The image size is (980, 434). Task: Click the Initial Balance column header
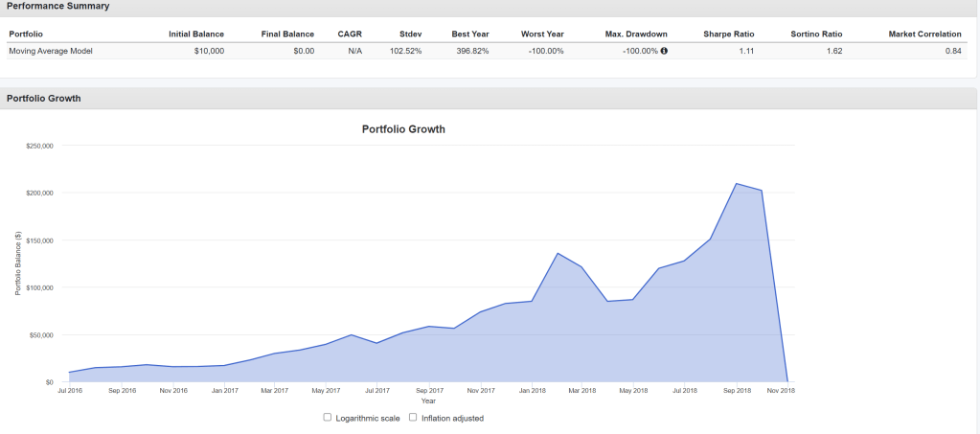pos(195,34)
